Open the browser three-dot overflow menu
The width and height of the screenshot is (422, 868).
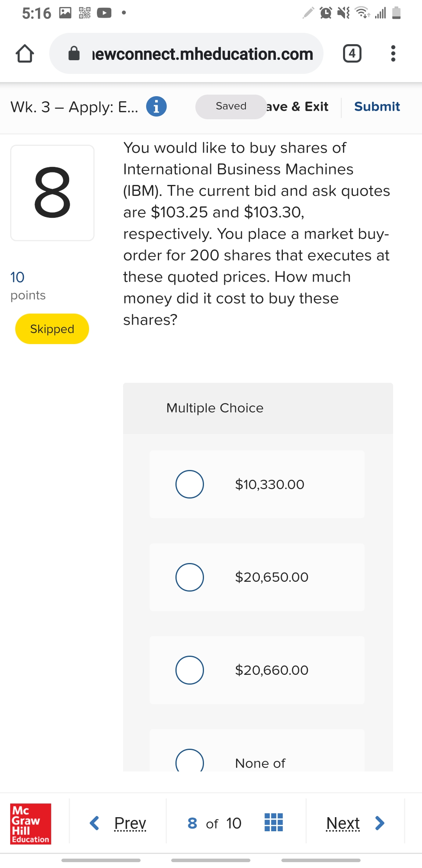(393, 54)
